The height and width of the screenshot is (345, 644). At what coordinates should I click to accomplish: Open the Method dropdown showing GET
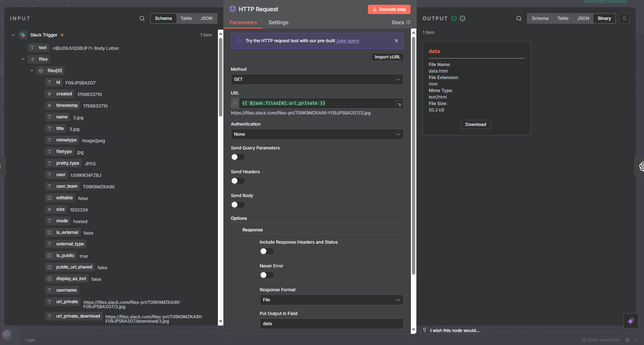click(317, 79)
